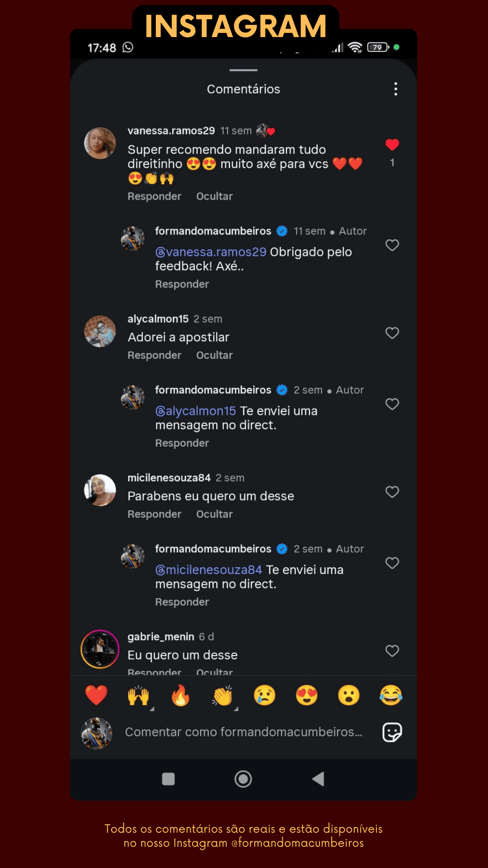This screenshot has width=488, height=868.
Task: Focus the 'Comentar como formandomacumbeiros' field
Action: tap(244, 732)
